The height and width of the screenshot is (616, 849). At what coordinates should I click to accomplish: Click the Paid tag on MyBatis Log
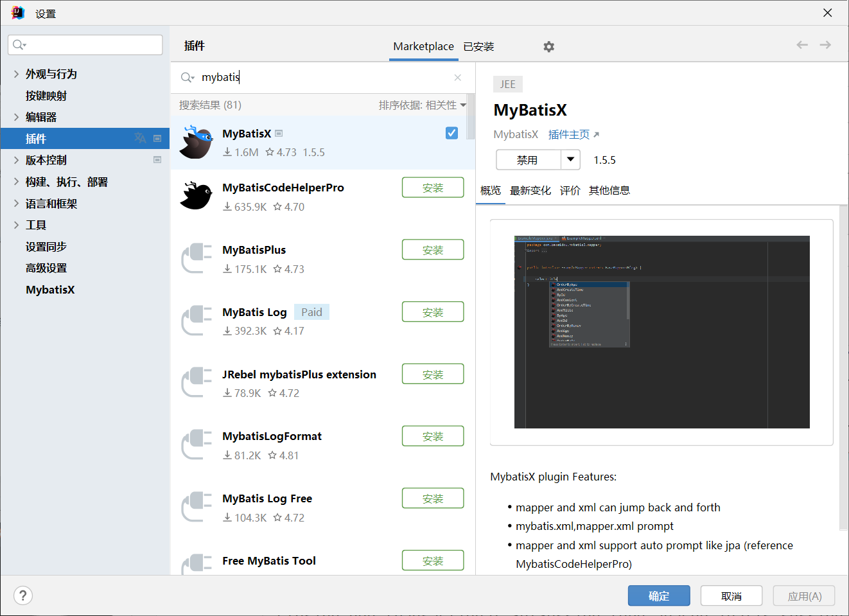click(311, 312)
